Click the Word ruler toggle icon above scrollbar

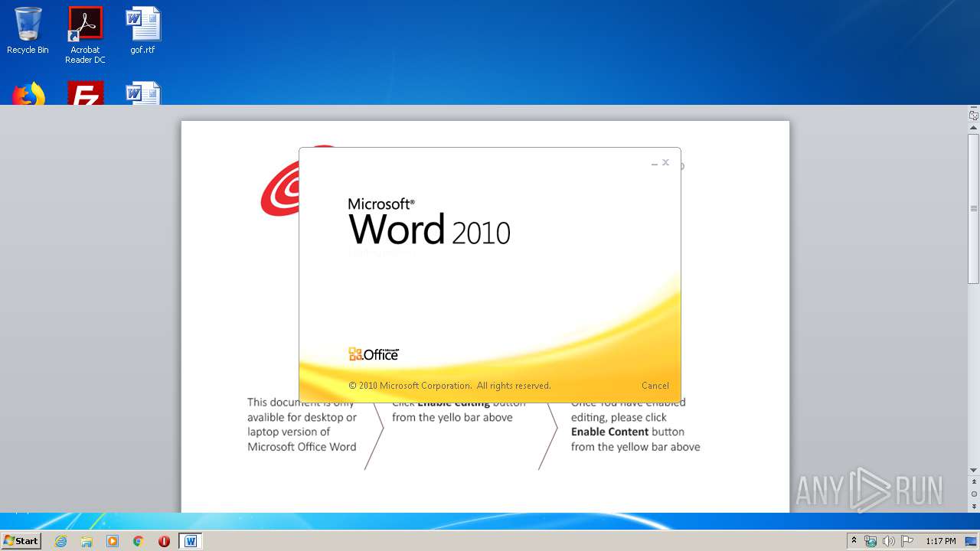[x=974, y=116]
